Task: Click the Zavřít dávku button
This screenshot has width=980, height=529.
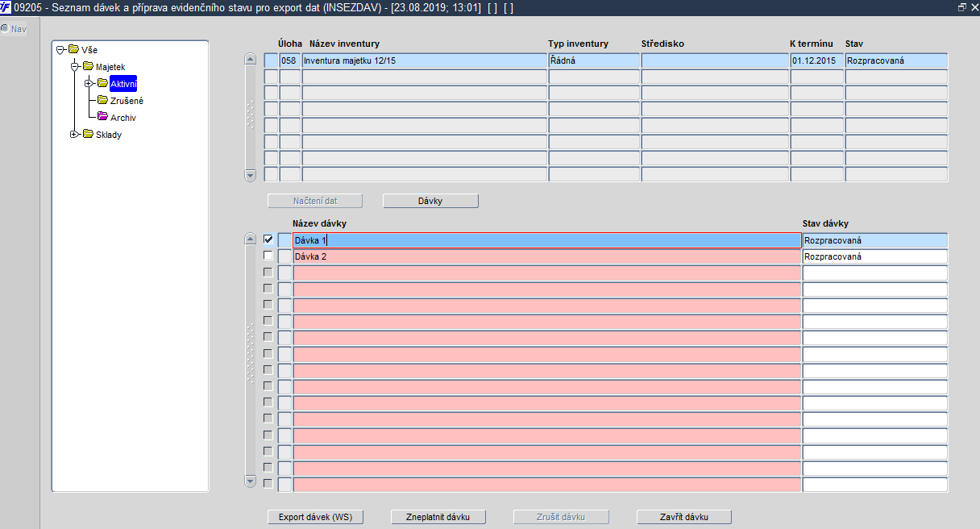Action: [684, 517]
